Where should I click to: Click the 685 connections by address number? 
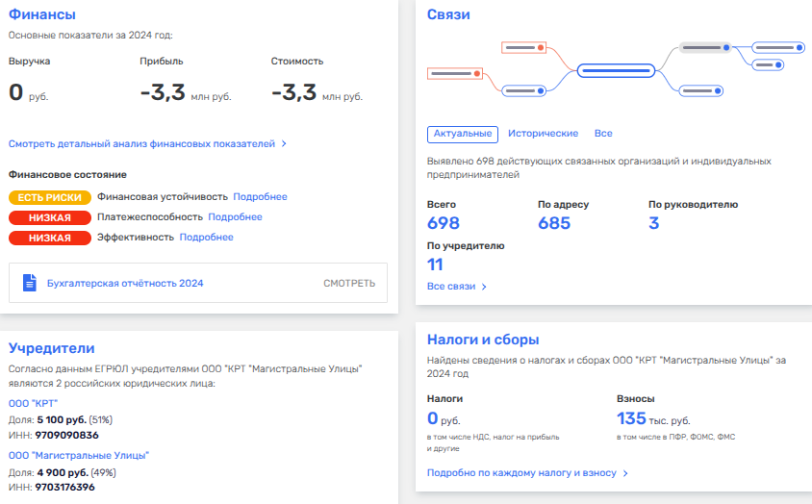coord(554,223)
